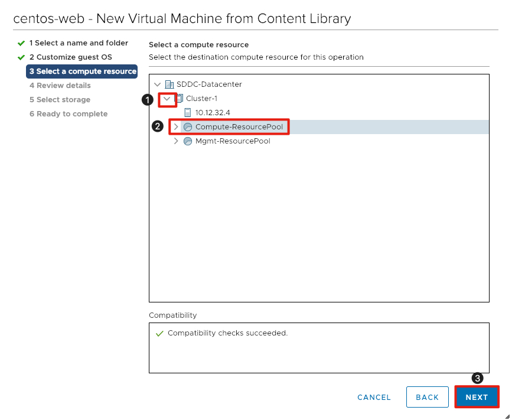Screen dimensions: 512x420
Task: Cancel the new virtual machine wizard
Action: pos(374,397)
